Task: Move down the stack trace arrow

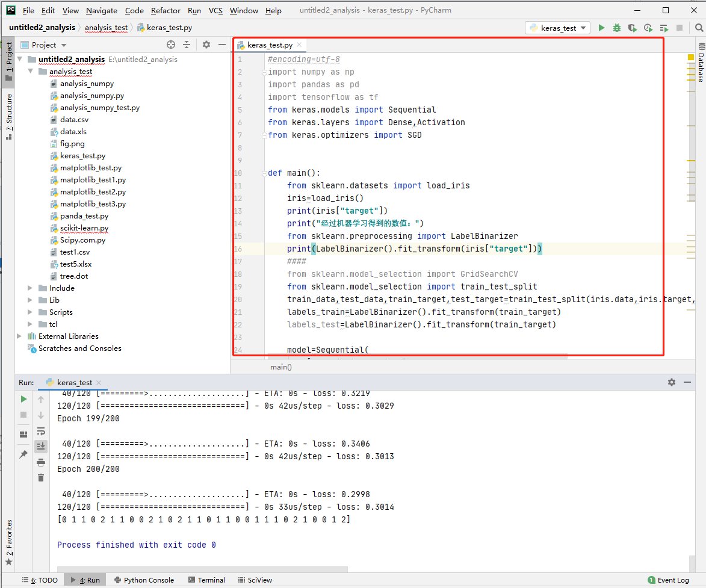Action: coord(41,415)
